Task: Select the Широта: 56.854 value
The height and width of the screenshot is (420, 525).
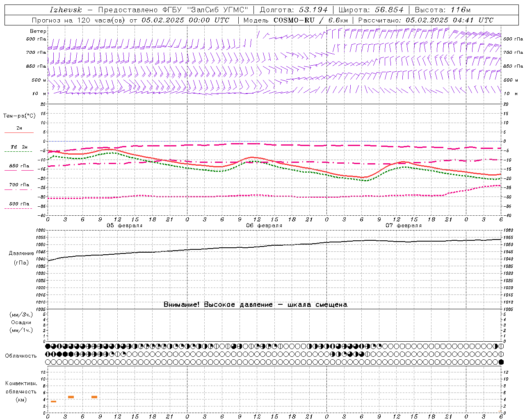Action: tap(371, 10)
